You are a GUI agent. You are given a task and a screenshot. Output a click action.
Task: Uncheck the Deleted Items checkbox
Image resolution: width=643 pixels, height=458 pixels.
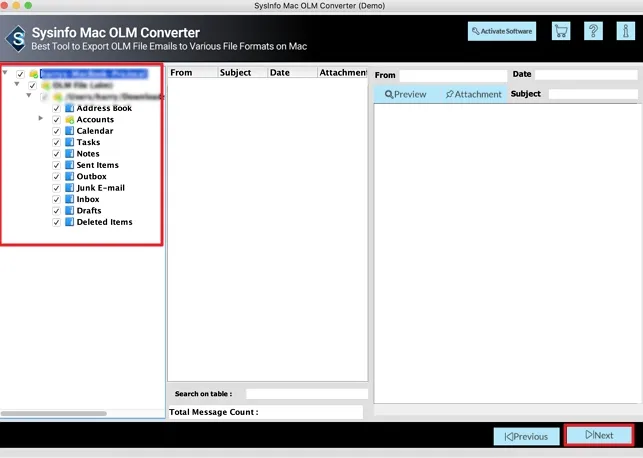click(x=57, y=223)
